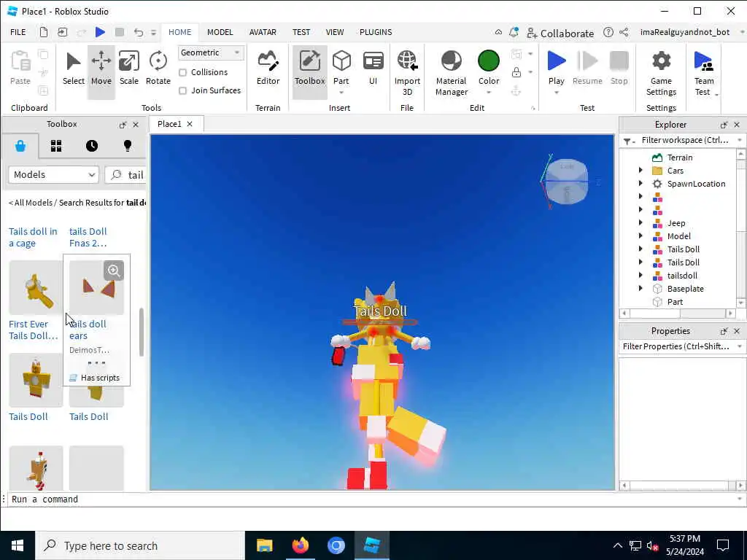
Task: Open Firefox from the taskbar
Action: pos(300,545)
